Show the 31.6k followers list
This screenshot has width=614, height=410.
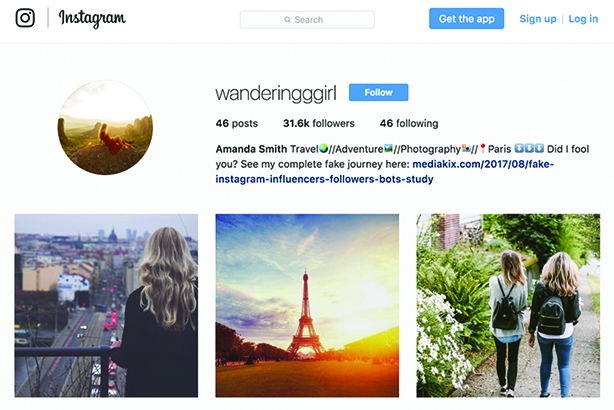(x=319, y=123)
